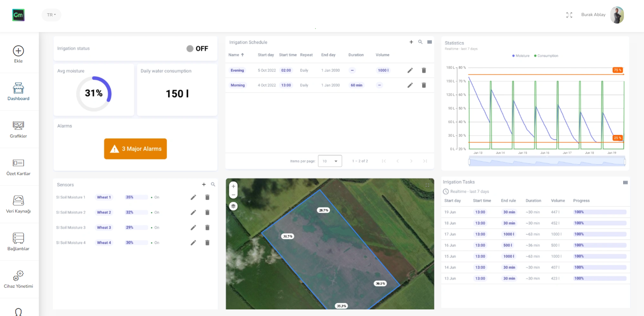The height and width of the screenshot is (316, 644).
Task: Click the 3 Major Alarms button
Action: [135, 149]
